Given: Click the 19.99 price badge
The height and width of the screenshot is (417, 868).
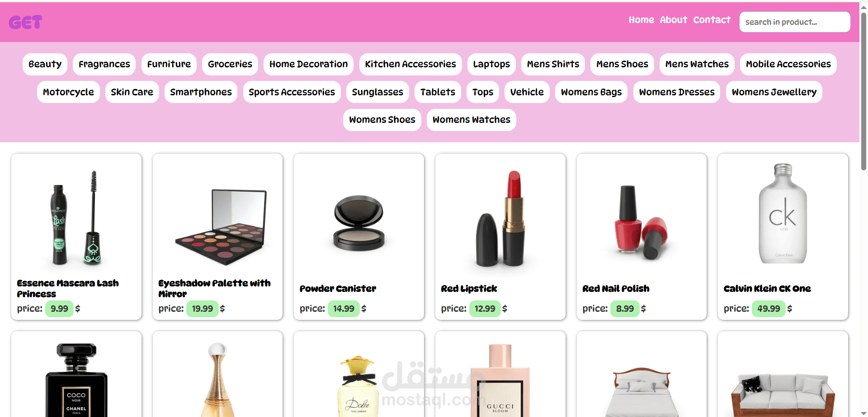Looking at the screenshot, I should (202, 309).
